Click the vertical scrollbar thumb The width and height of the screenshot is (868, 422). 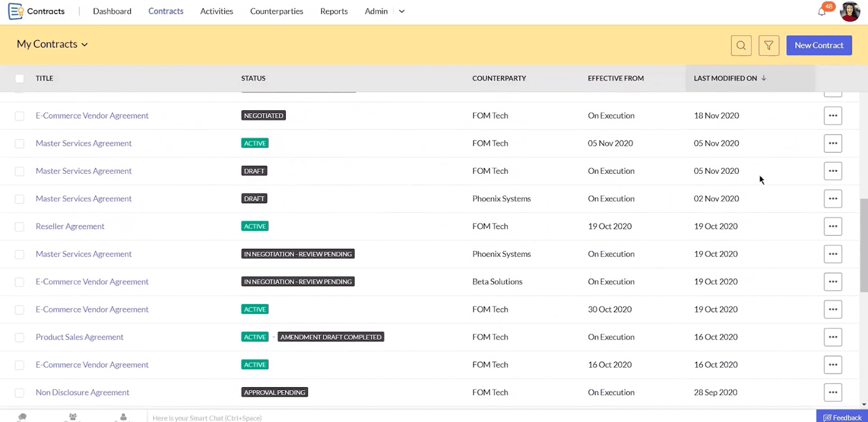(x=864, y=245)
